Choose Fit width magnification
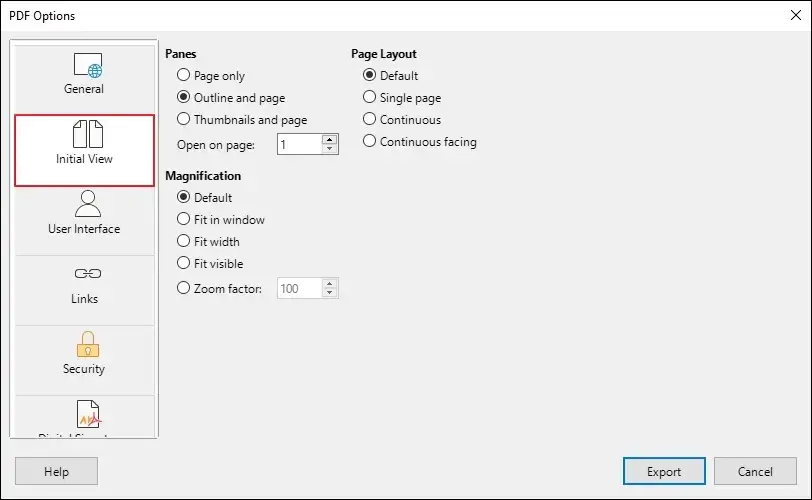The height and width of the screenshot is (500, 812). tap(183, 241)
